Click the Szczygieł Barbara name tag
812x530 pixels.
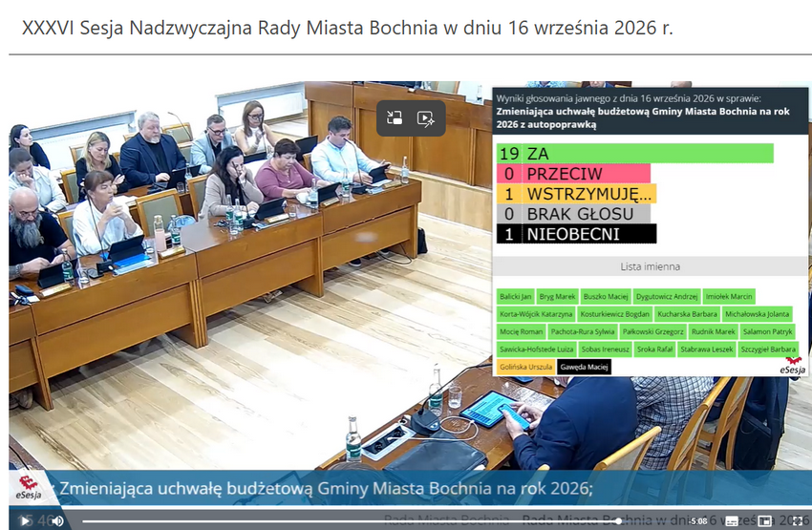[x=768, y=350]
